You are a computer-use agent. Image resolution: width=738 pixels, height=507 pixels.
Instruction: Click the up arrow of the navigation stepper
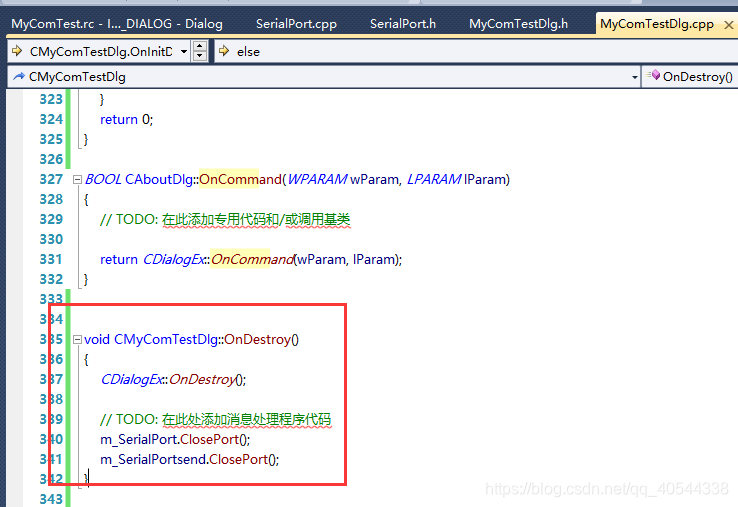(200, 46)
